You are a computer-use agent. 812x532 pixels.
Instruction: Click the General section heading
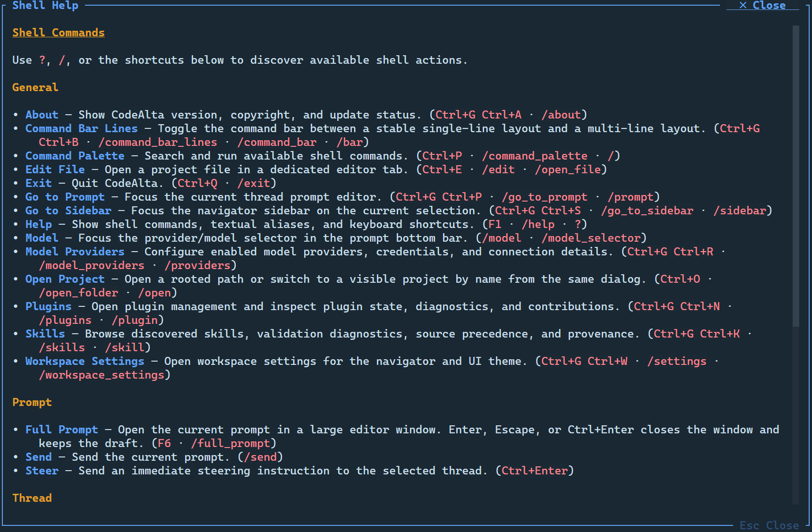pos(35,87)
